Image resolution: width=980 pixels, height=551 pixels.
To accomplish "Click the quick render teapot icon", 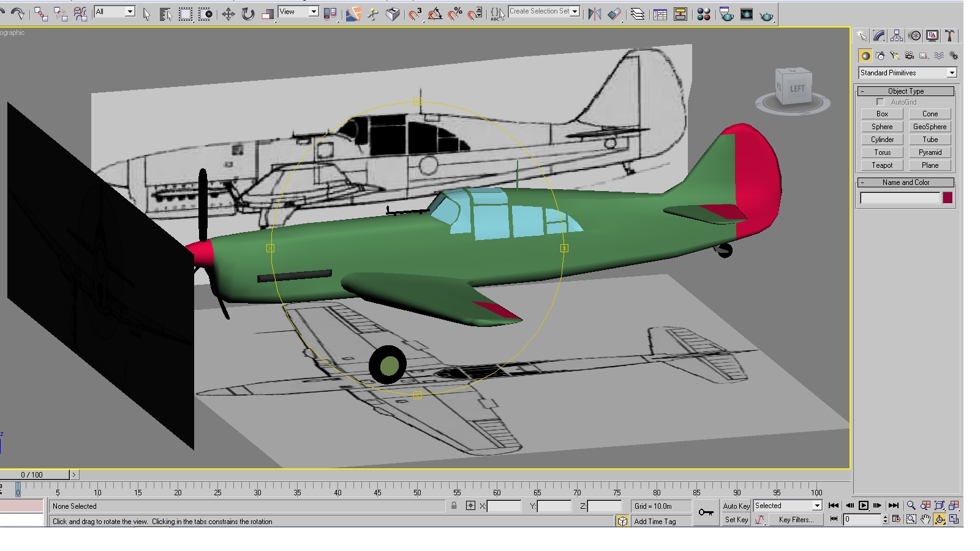I will click(x=766, y=15).
